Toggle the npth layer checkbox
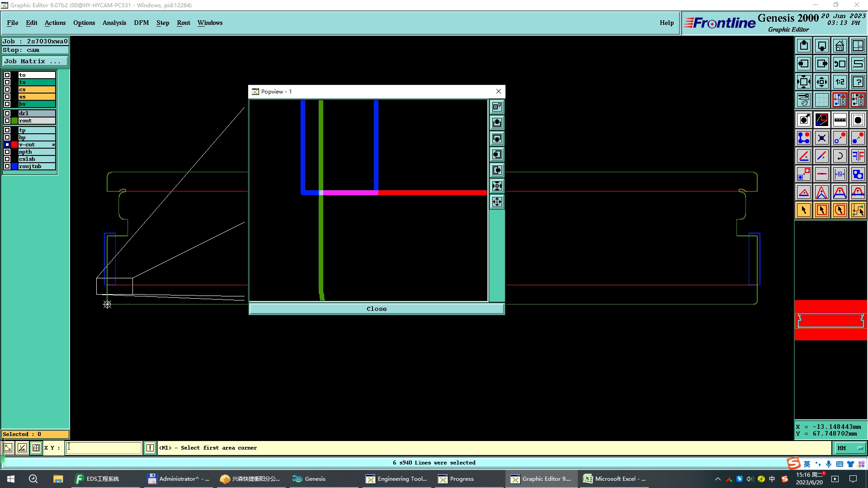 click(x=7, y=152)
